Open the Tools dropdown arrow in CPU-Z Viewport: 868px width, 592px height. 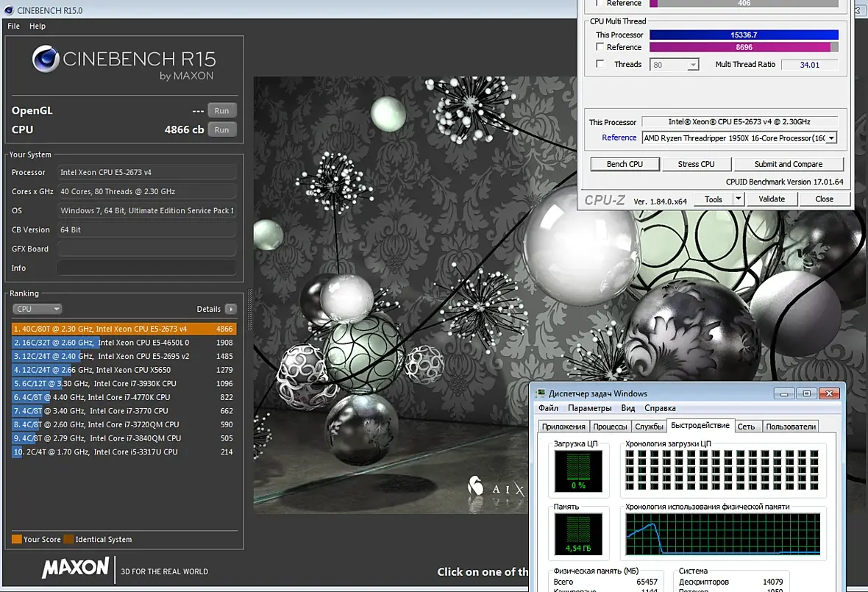[x=739, y=199]
